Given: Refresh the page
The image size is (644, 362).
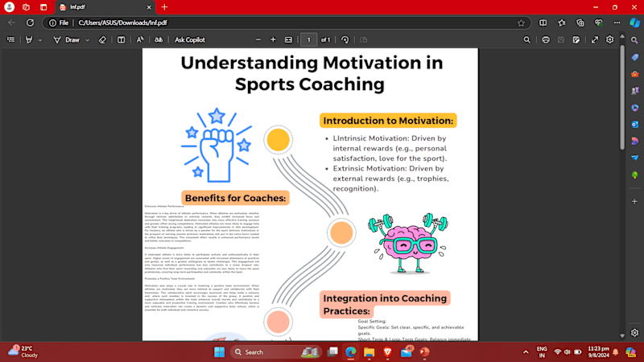Looking at the screenshot, I should tap(30, 23).
